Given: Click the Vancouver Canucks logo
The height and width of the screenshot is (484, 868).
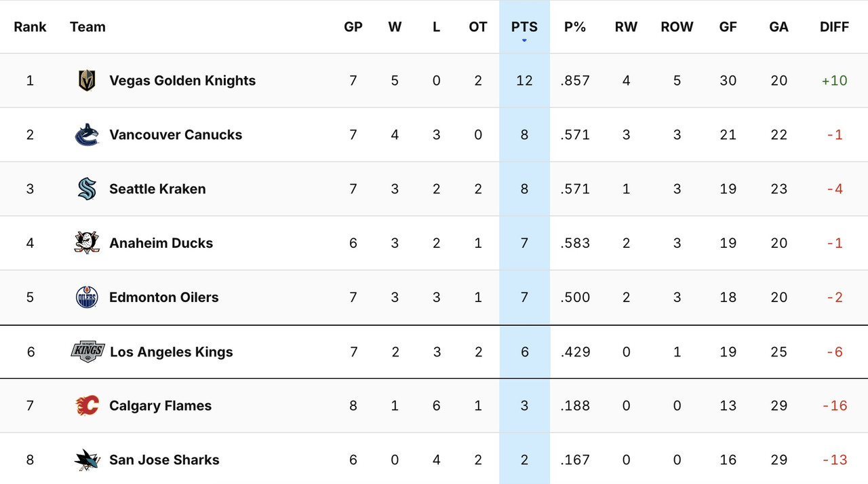Looking at the screenshot, I should [87, 134].
